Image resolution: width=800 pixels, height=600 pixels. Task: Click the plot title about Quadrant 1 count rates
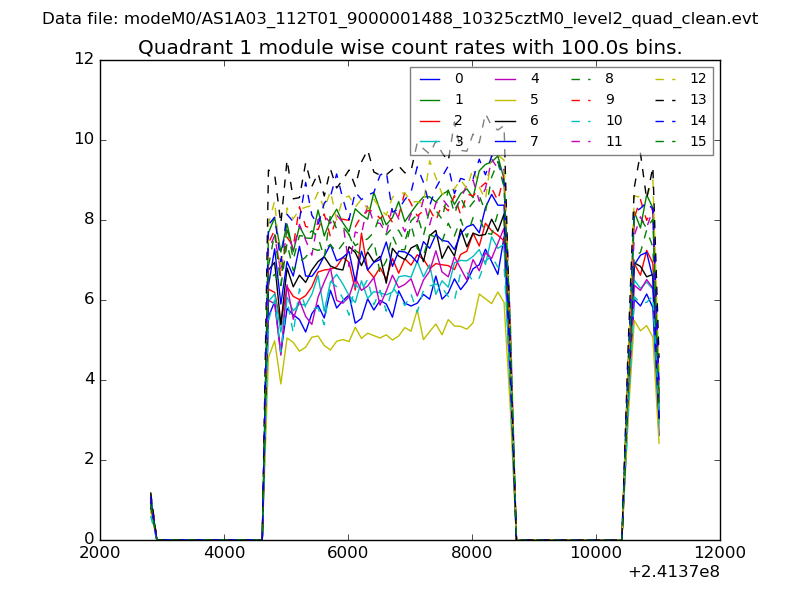pyautogui.click(x=410, y=47)
